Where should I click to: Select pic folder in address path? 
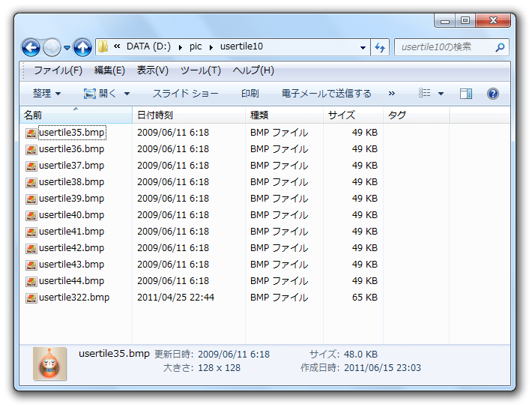pos(196,46)
